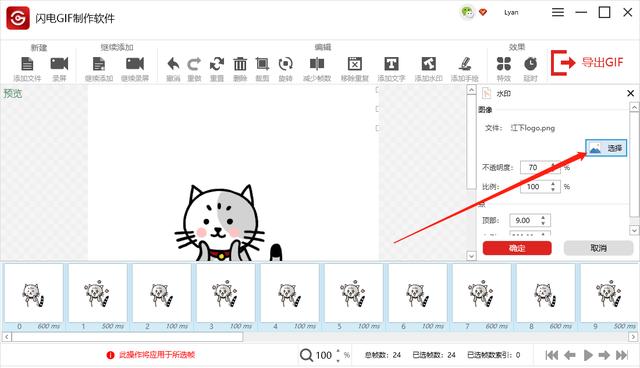Click the app logo in title bar
The width and height of the screenshot is (640, 368).
click(x=18, y=18)
